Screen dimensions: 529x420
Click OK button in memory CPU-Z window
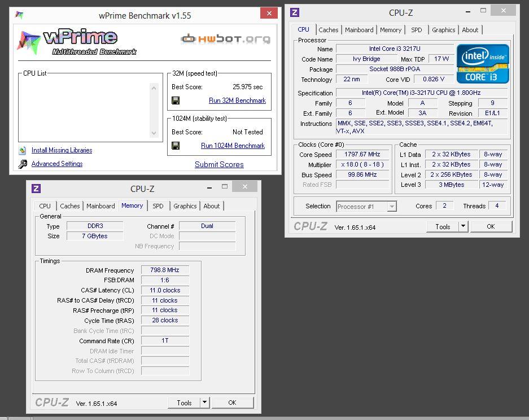point(233,403)
